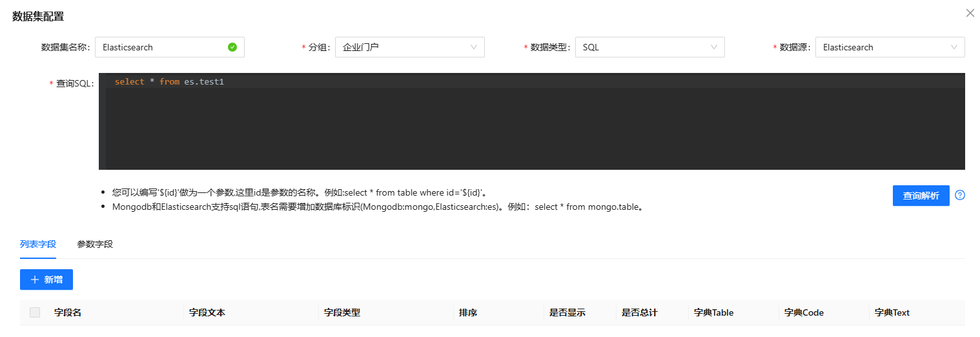Click the 字典Table column header

(x=713, y=312)
